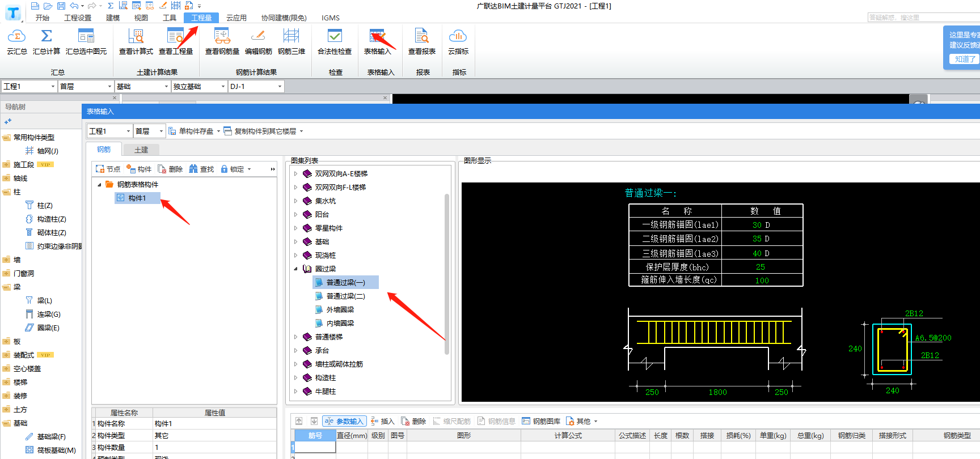The image size is (980, 459).
Task: Select 外墙圈梁 item
Action: pyautogui.click(x=340, y=309)
